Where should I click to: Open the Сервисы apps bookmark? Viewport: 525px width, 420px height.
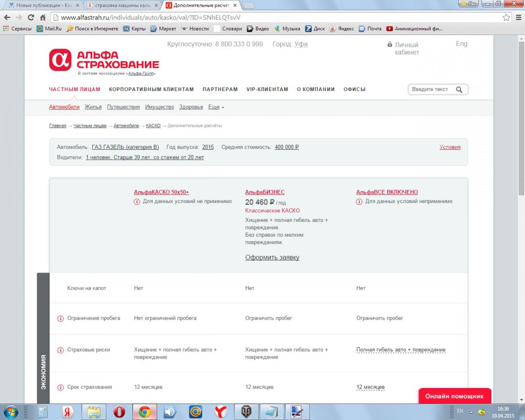pos(17,28)
